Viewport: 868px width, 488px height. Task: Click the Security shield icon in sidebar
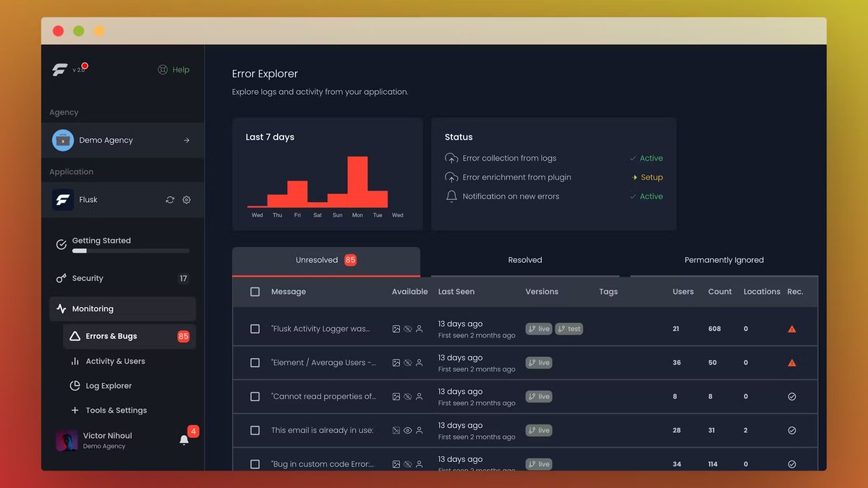63,278
